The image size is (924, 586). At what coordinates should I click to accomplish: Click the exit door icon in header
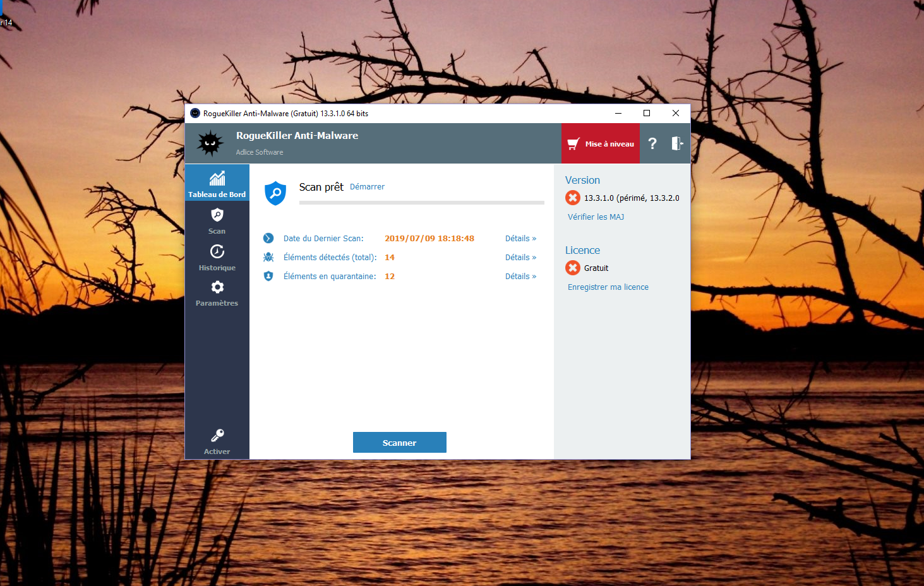pyautogui.click(x=677, y=143)
